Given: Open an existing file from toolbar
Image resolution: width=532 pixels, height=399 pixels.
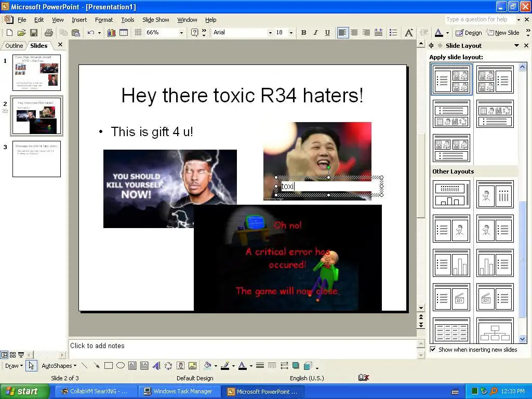Looking at the screenshot, I should 21,33.
